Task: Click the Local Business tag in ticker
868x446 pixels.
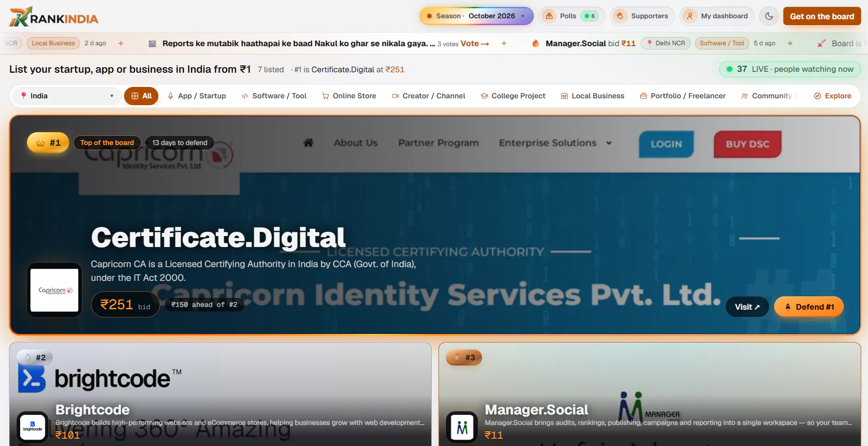Action: [53, 43]
